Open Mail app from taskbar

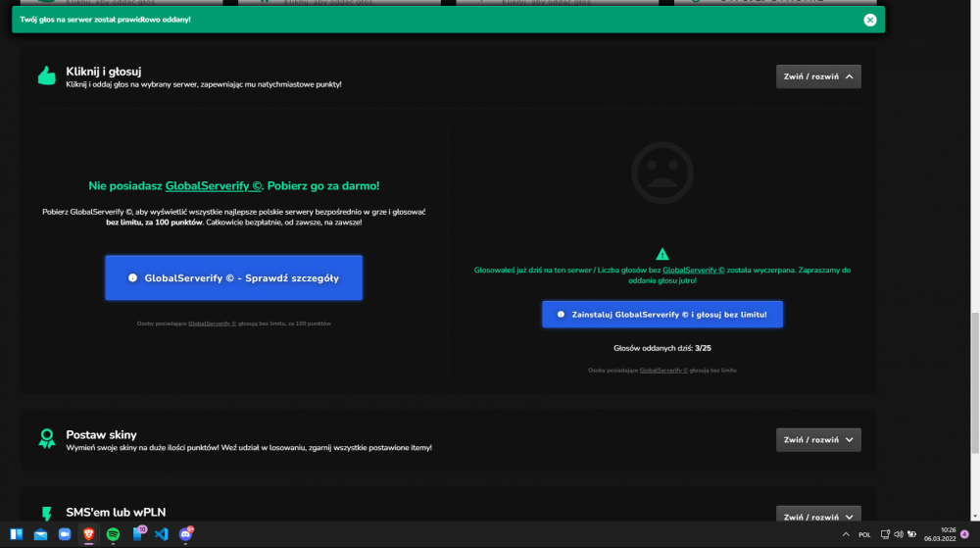click(40, 534)
